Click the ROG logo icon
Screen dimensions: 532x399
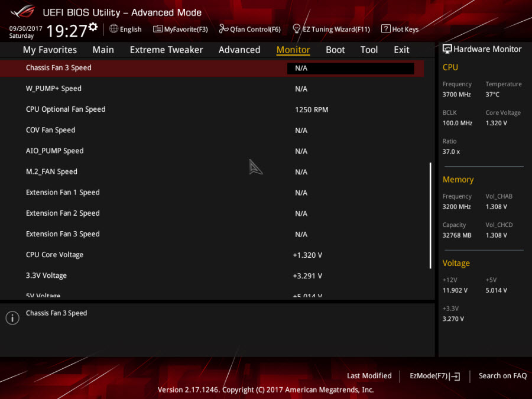pyautogui.click(x=22, y=12)
